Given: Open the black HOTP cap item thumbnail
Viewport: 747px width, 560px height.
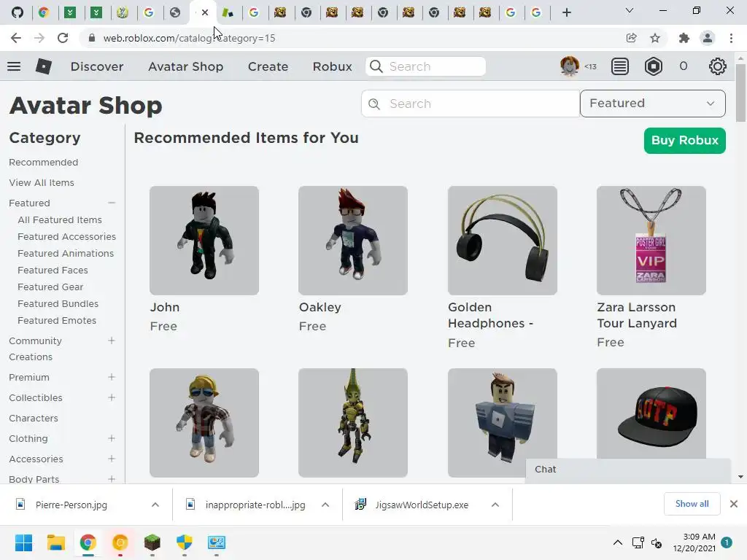Looking at the screenshot, I should 651,413.
